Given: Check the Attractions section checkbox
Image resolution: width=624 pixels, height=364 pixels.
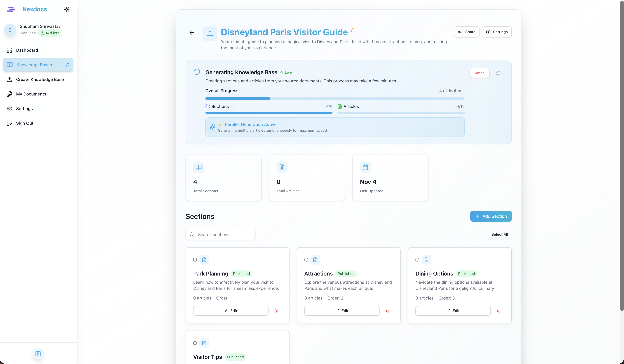Looking at the screenshot, I should [x=306, y=260].
